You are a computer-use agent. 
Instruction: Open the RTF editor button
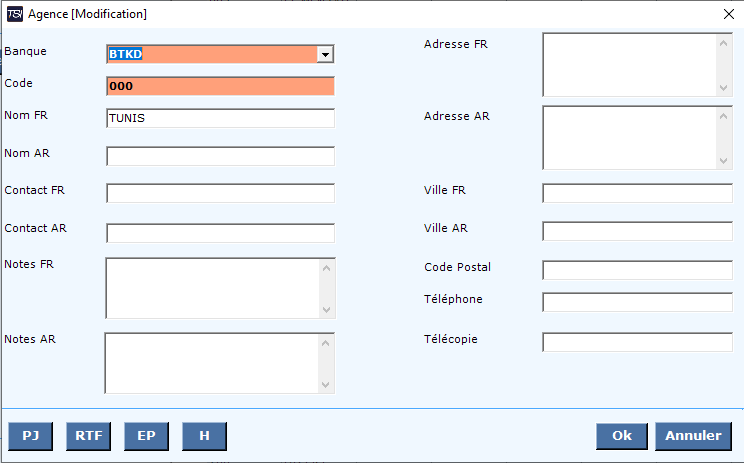(x=89, y=435)
